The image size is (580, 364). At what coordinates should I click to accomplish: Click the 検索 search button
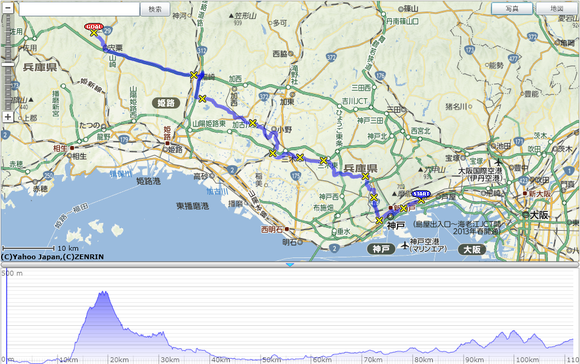point(155,9)
